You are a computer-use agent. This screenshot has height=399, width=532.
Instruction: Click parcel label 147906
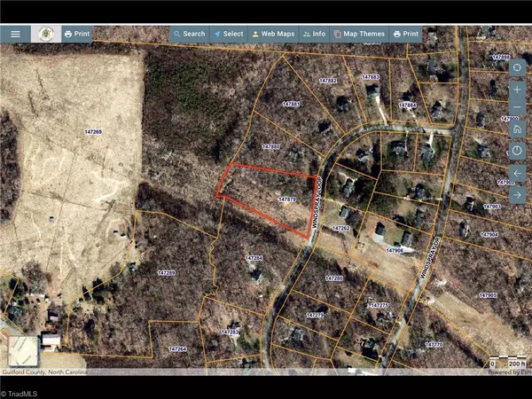tap(395, 250)
